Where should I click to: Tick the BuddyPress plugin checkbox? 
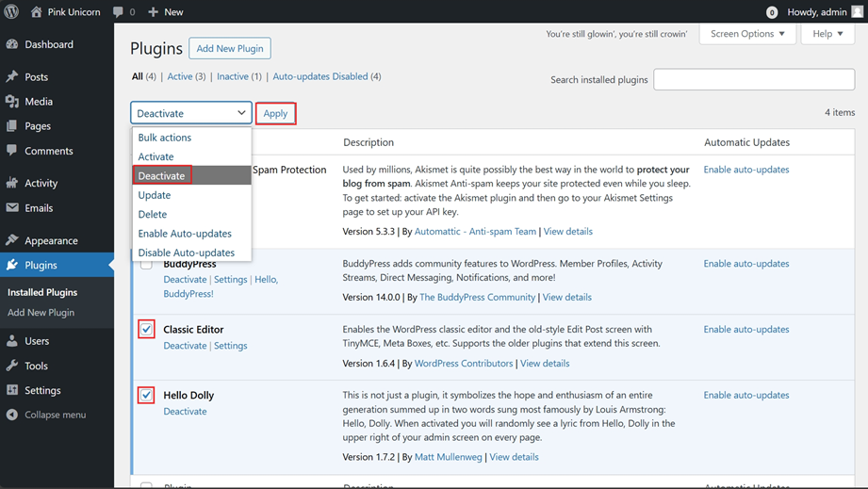point(146,264)
